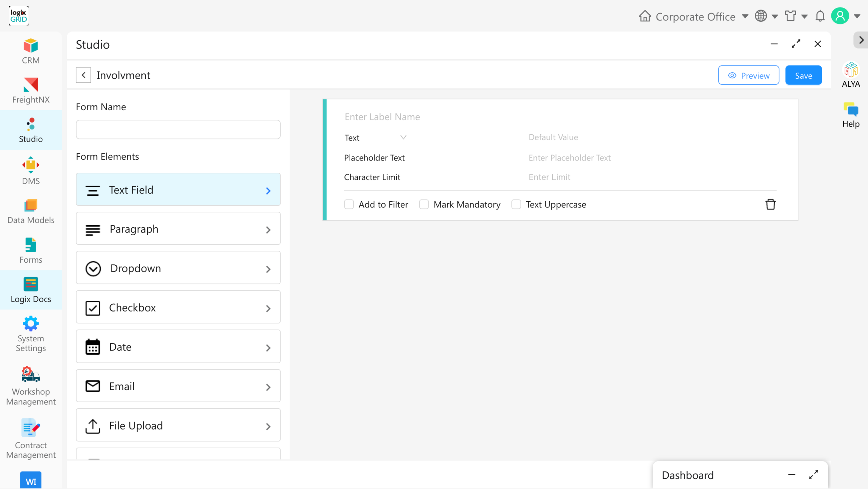Open Logix Docs module
The height and width of the screenshot is (489, 868).
pos(31,290)
